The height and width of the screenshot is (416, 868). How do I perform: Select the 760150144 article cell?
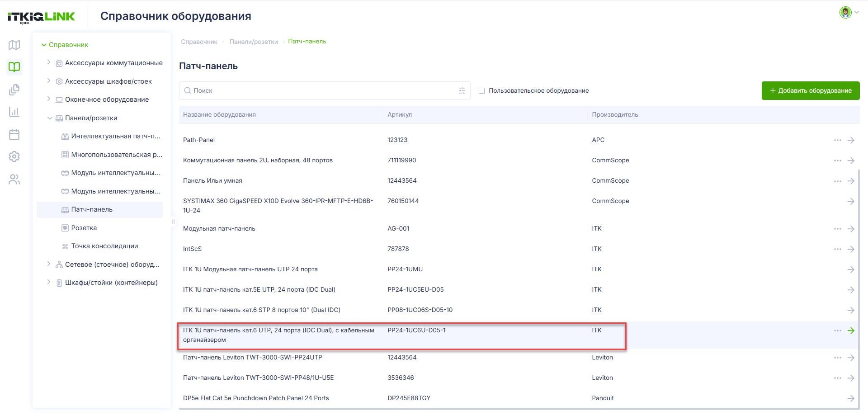403,201
